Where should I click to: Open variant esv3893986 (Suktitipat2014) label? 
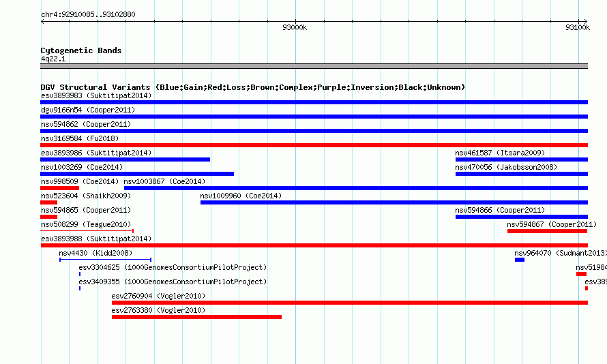click(96, 153)
